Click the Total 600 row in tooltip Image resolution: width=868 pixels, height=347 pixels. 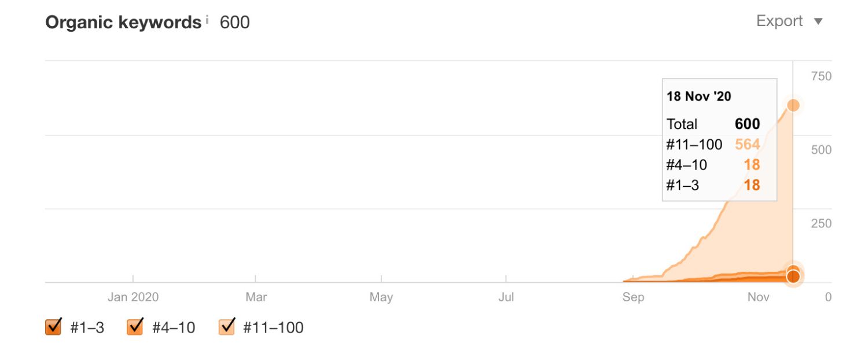click(x=713, y=124)
